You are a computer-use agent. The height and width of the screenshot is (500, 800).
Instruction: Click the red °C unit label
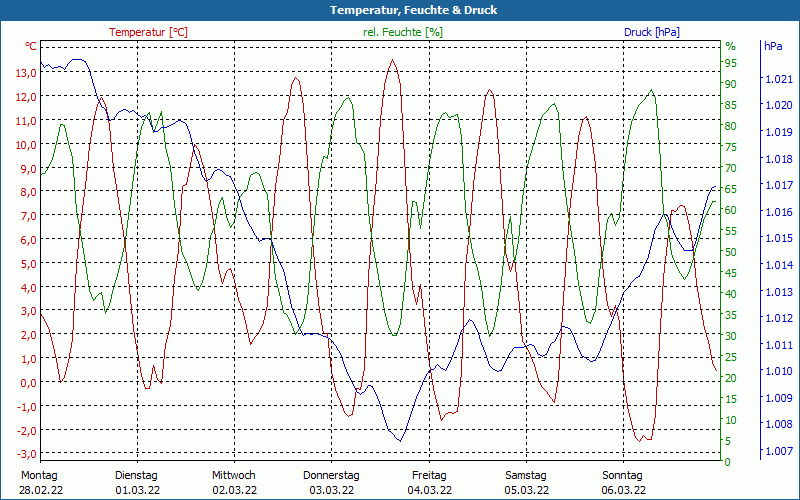coord(30,46)
